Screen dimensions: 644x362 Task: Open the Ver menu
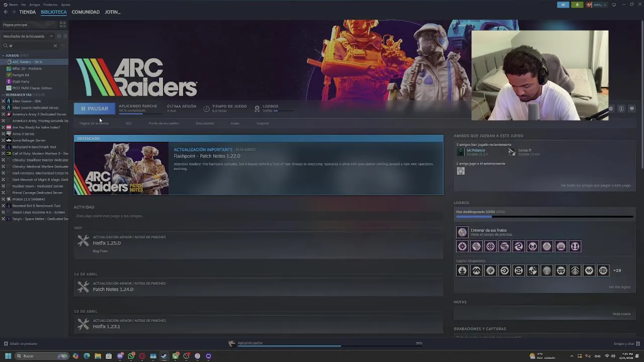[x=24, y=5]
